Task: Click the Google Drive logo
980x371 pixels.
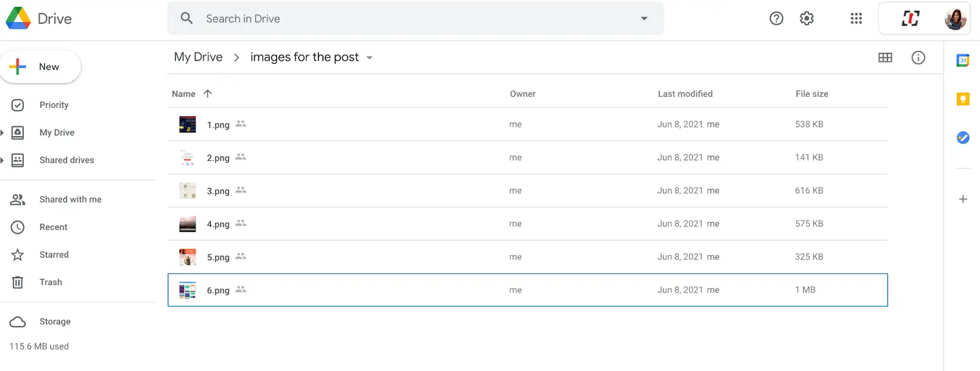Action: tap(18, 18)
